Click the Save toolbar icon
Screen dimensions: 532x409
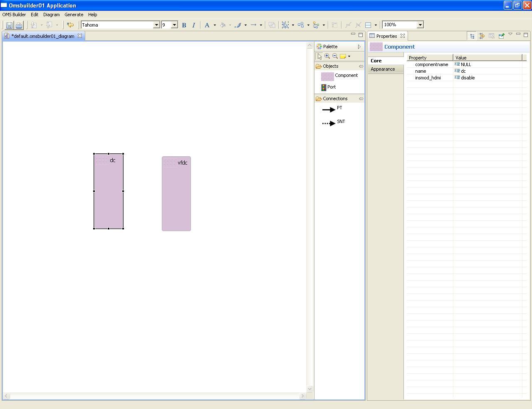[x=9, y=25]
